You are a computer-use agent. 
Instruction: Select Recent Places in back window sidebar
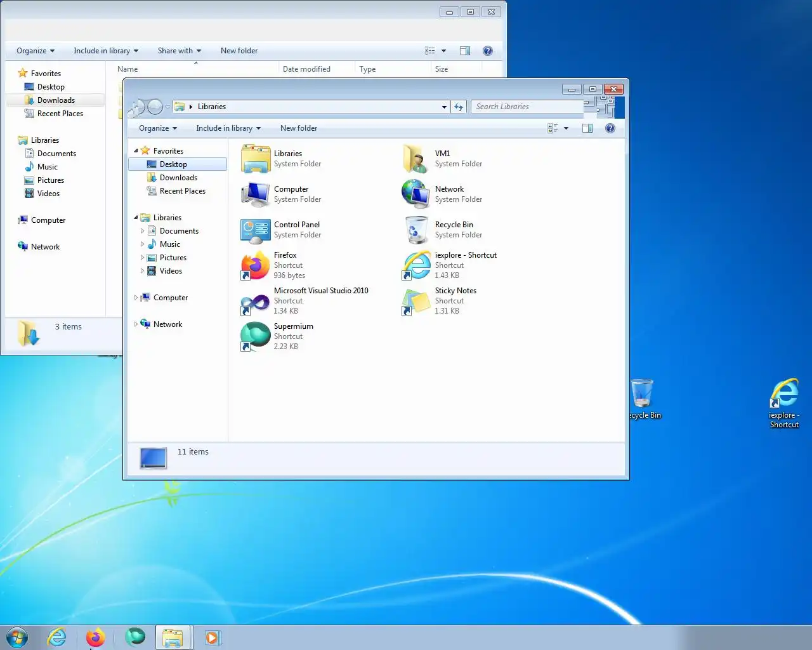[55, 114]
